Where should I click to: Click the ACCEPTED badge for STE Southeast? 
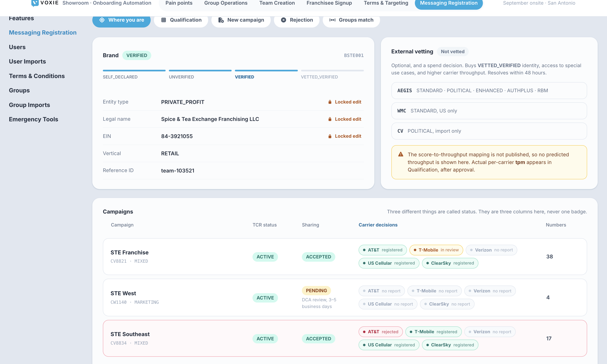pyautogui.click(x=318, y=339)
